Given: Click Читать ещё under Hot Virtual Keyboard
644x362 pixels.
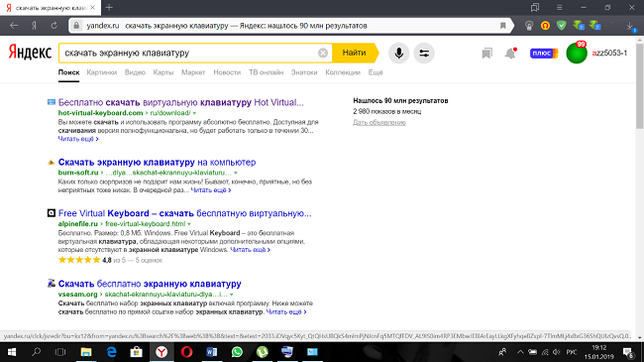Looking at the screenshot, I should tap(78, 139).
